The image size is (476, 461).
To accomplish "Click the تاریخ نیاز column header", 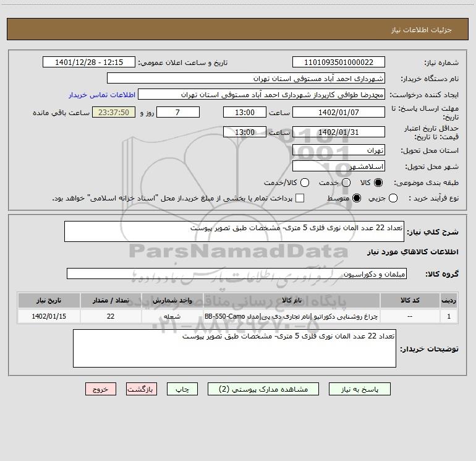I will click(x=49, y=300).
